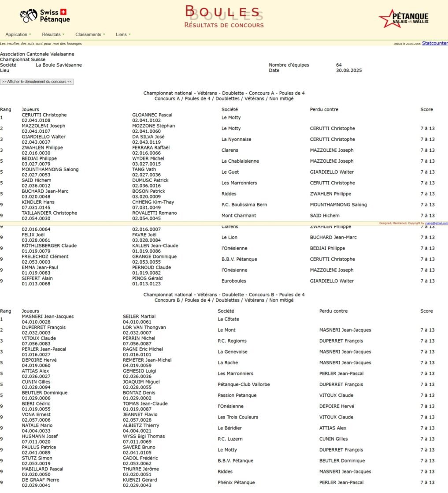Select partner GLOANNEC Pascal

coord(152,115)
